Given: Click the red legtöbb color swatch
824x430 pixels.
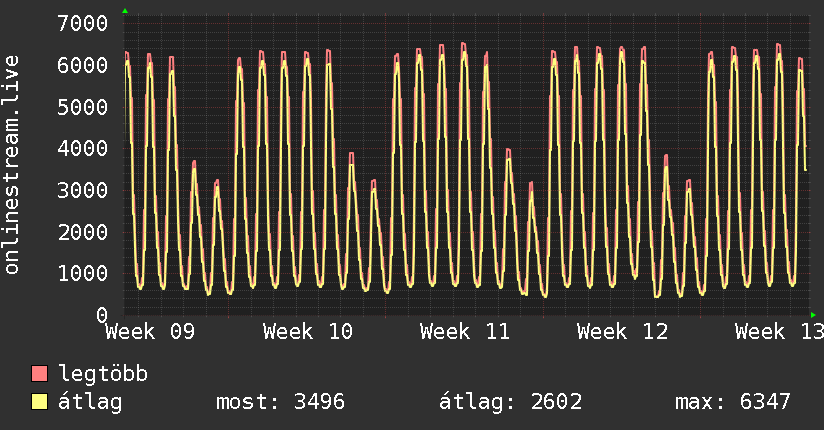Looking at the screenshot, I should [x=40, y=374].
